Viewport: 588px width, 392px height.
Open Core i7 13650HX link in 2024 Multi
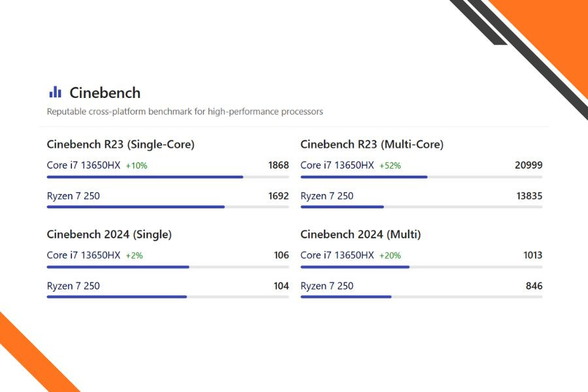pyautogui.click(x=337, y=255)
